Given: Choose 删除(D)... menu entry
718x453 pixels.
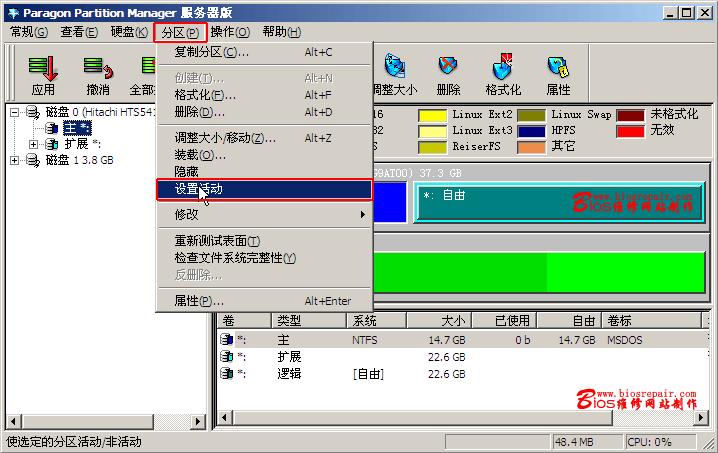Looking at the screenshot, I should 265,112.
